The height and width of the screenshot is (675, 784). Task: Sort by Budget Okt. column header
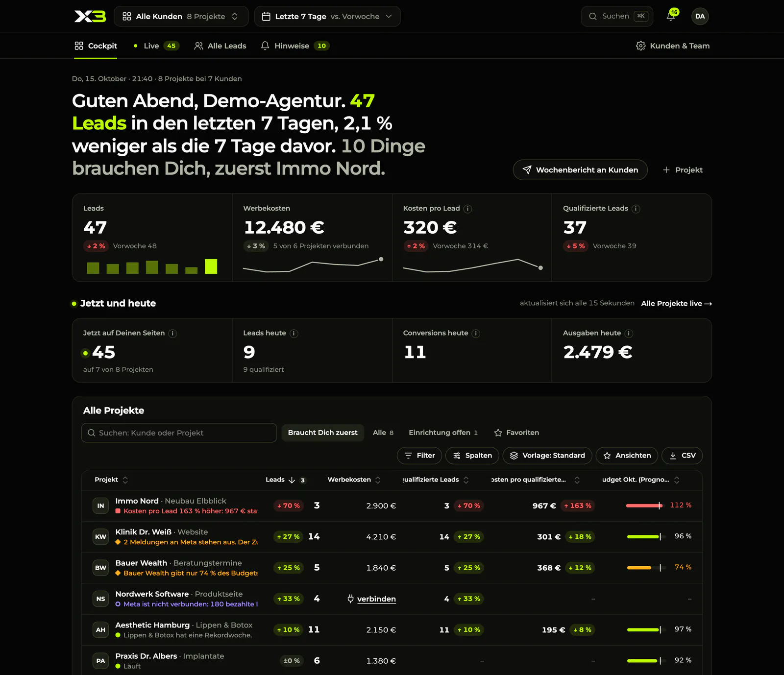click(640, 480)
